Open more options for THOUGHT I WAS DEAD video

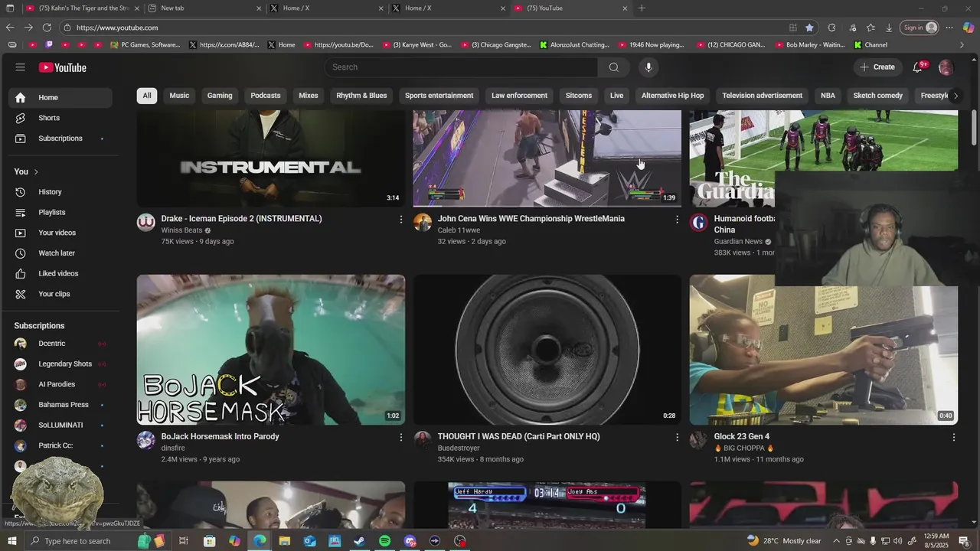coord(677,437)
